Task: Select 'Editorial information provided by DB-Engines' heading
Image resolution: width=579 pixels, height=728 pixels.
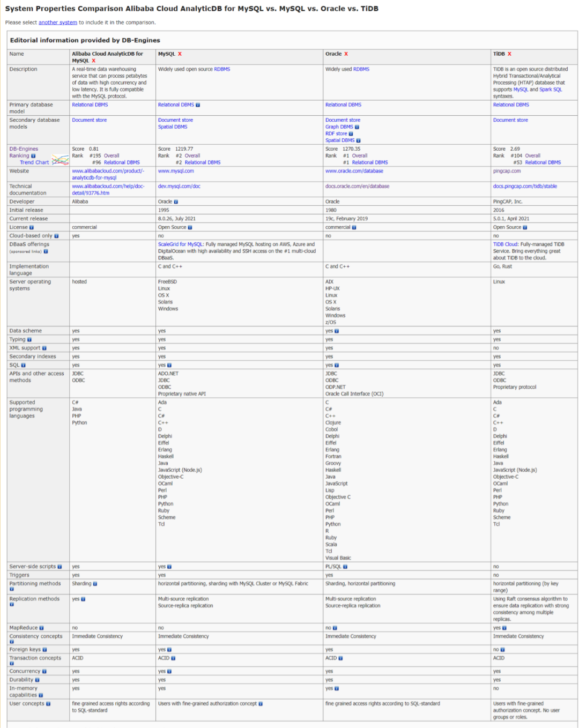Action: (x=85, y=40)
